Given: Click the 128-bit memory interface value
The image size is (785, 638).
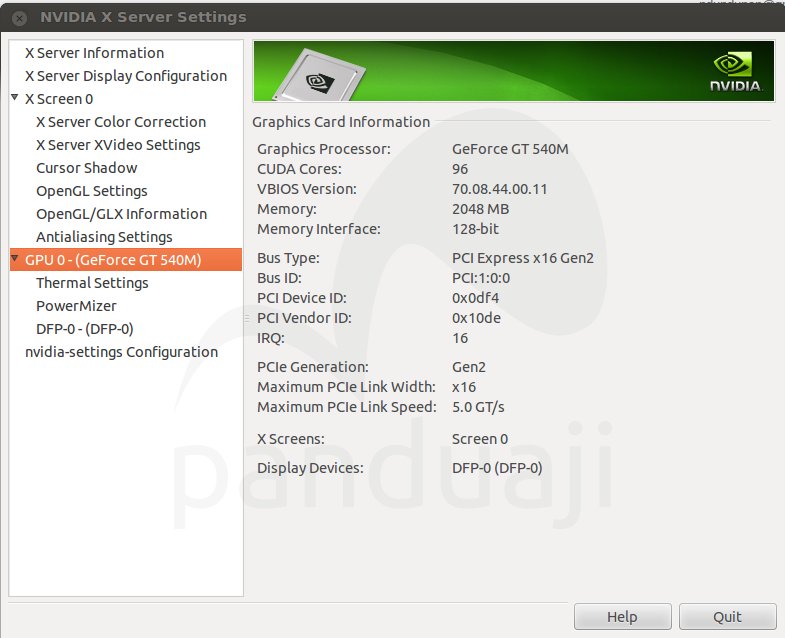Looking at the screenshot, I should point(476,229).
